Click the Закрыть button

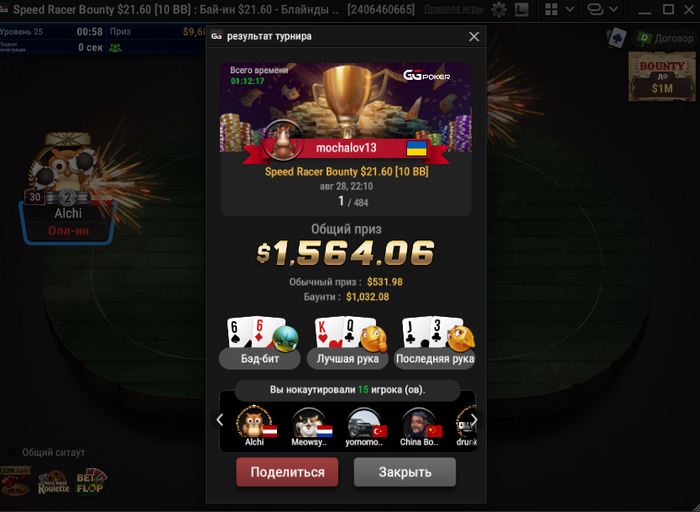[405, 472]
